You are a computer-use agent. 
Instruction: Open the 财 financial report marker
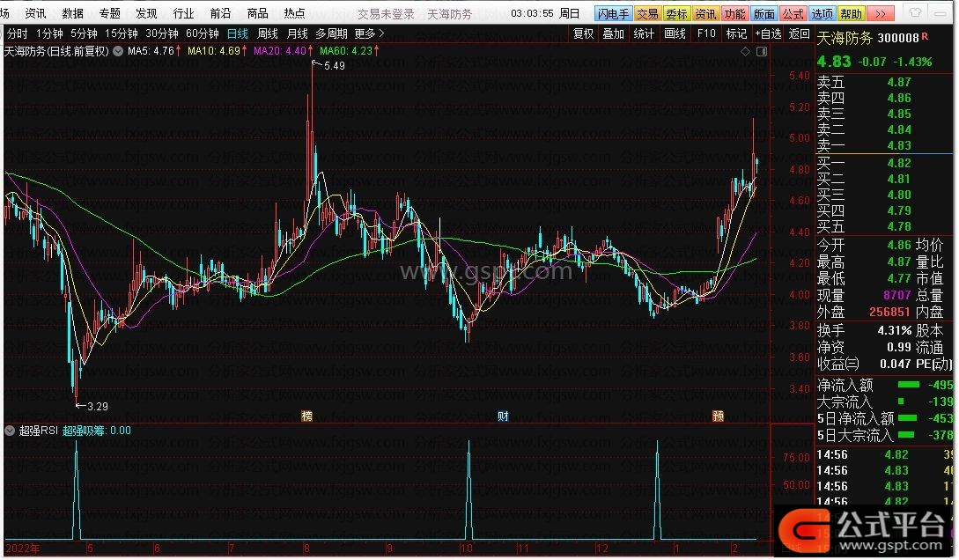point(503,416)
